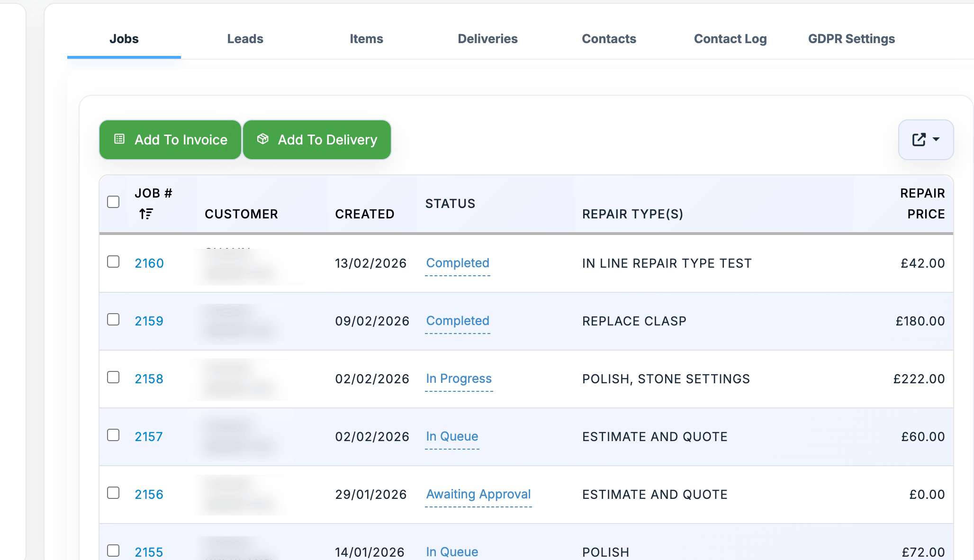Viewport: 974px width, 560px height.
Task: Check the box beside job 2156
Action: pyautogui.click(x=113, y=493)
